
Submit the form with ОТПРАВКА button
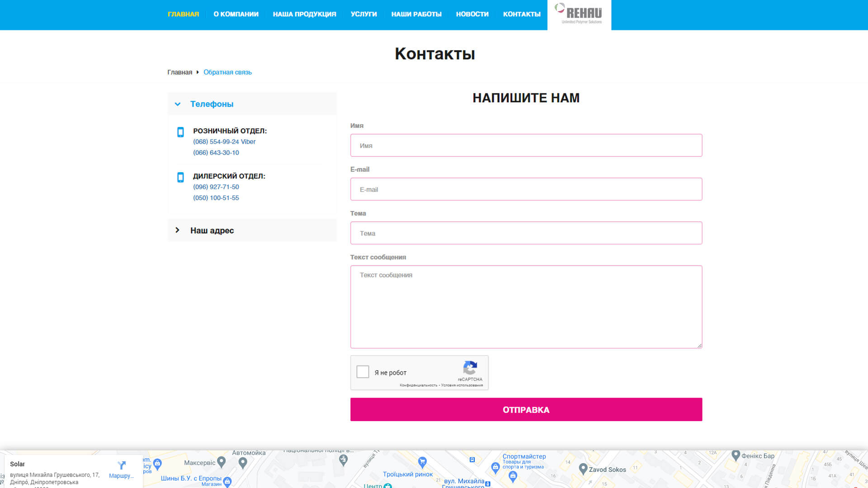pyautogui.click(x=526, y=409)
